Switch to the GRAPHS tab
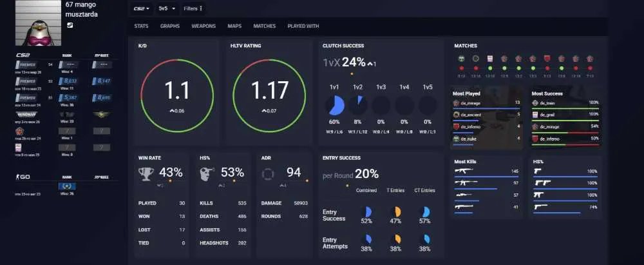This screenshot has width=644, height=265. point(170,26)
